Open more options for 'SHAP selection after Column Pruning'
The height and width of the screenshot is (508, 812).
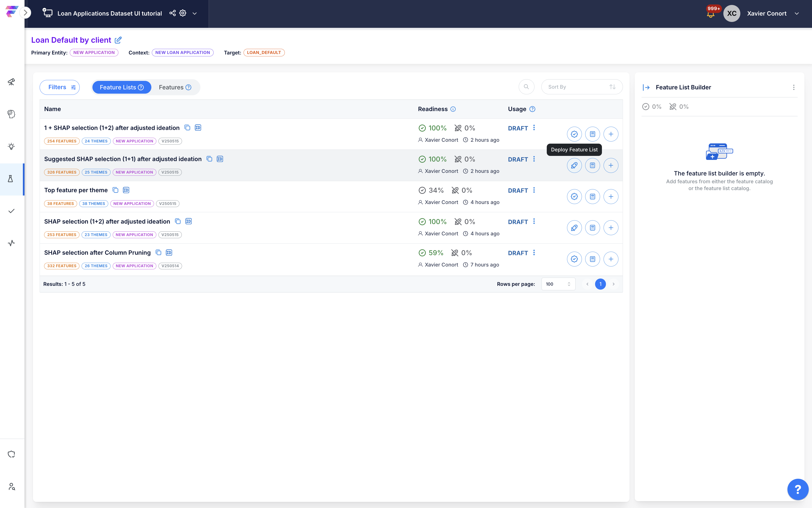534,253
